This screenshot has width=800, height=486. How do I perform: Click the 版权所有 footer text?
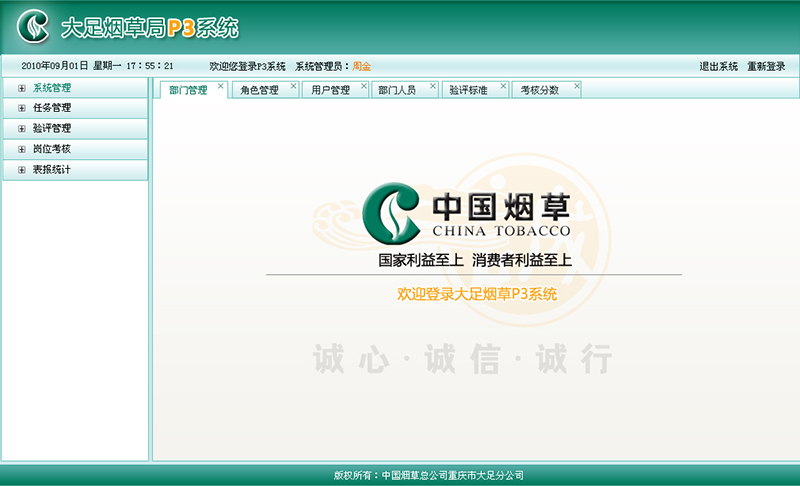click(x=429, y=475)
